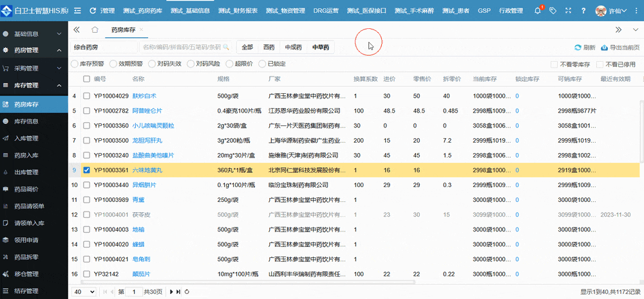
Task: Switch to the 中成药 category tab
Action: (x=294, y=48)
